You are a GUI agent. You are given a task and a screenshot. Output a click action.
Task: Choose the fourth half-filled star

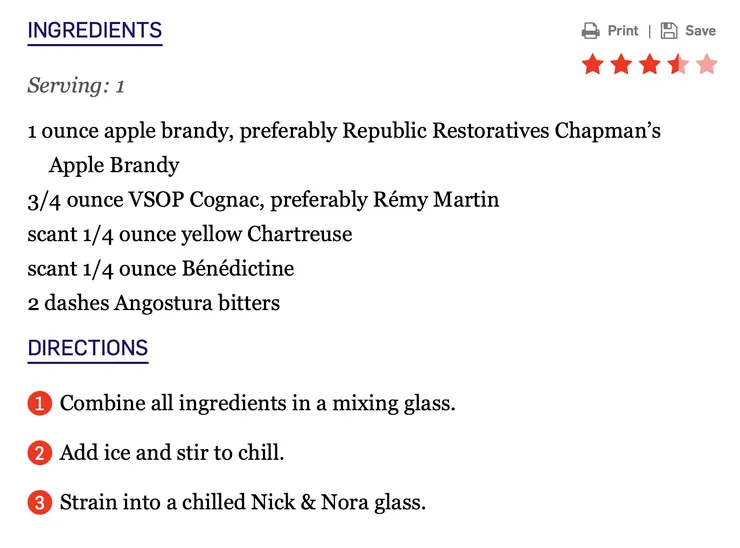tap(678, 65)
